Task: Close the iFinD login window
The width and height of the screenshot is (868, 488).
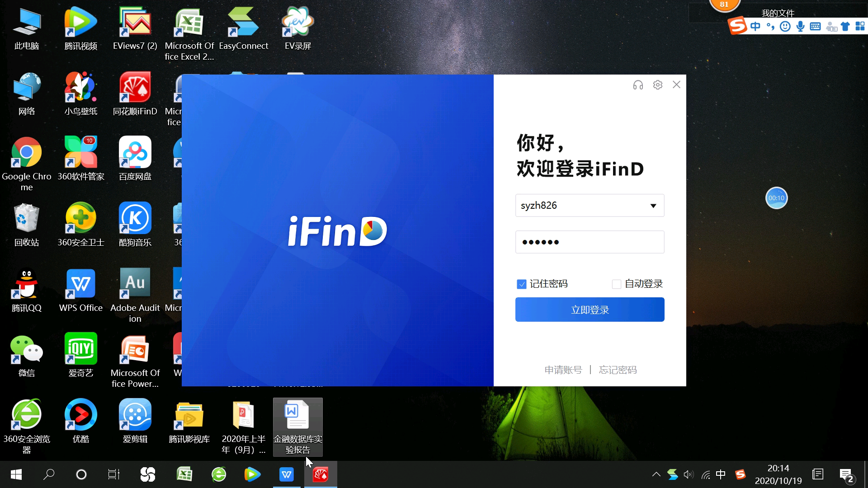Action: coord(676,84)
